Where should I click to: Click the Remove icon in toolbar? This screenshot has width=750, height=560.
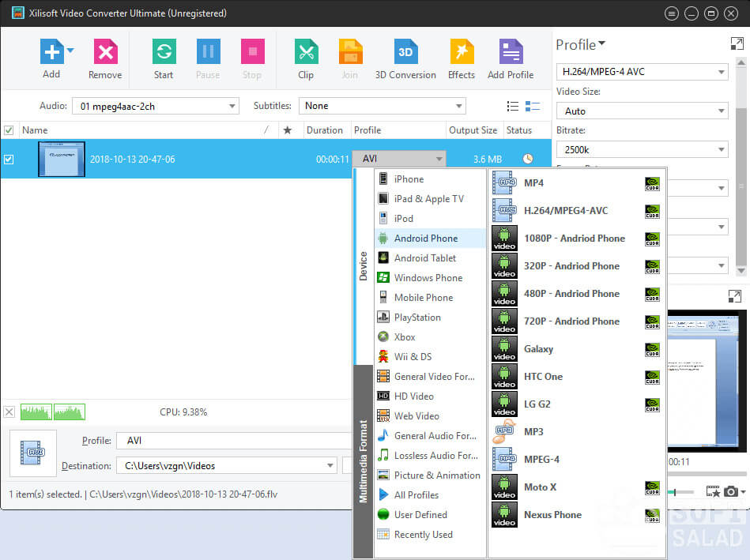(105, 53)
